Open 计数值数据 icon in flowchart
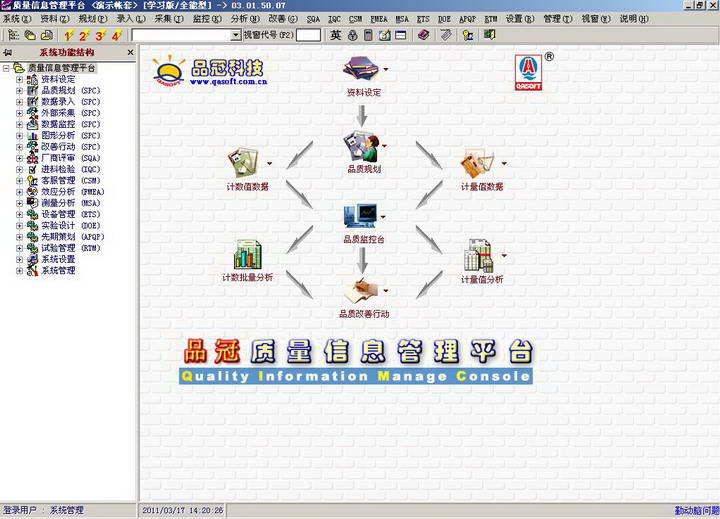720x519 pixels. click(243, 163)
